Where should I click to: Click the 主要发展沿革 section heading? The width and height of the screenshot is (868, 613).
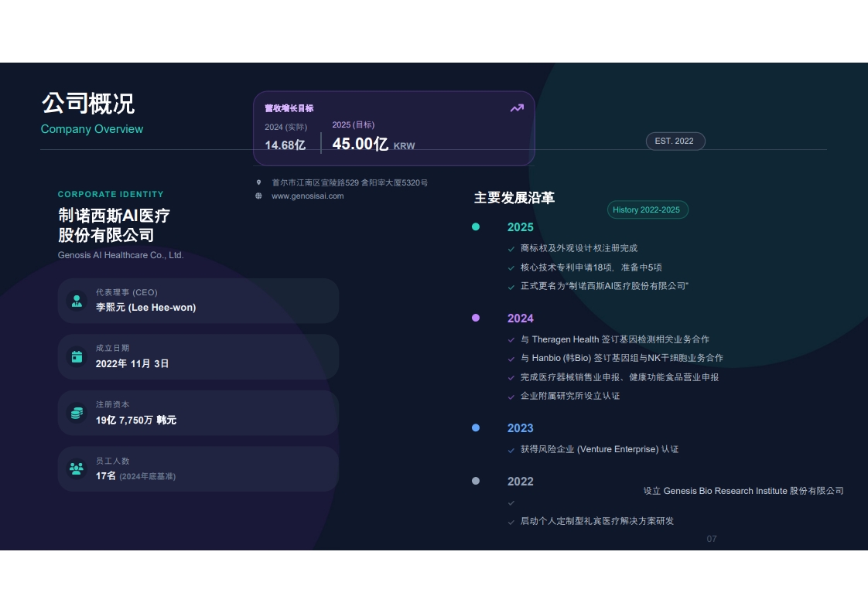point(514,198)
